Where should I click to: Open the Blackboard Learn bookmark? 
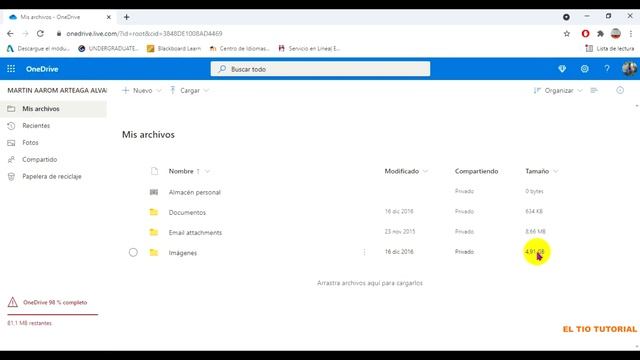pos(174,48)
